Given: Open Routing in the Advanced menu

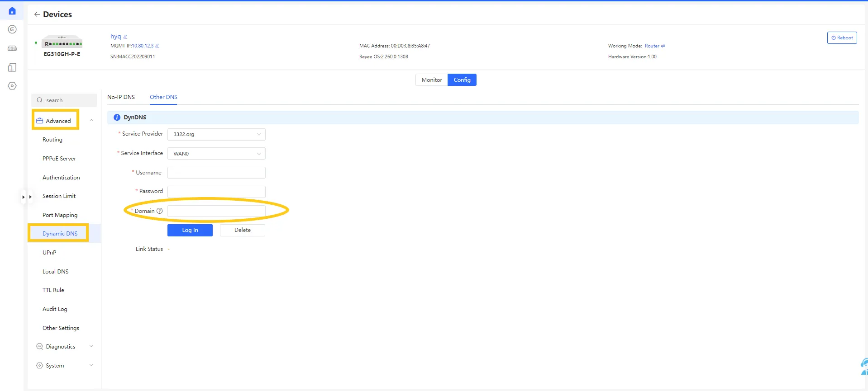Looking at the screenshot, I should (x=52, y=140).
